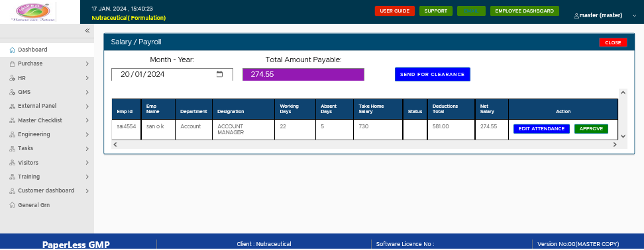Viewport: 644px width, 250px height.
Task: Expand the QMS menu chevron
Action: [87, 92]
